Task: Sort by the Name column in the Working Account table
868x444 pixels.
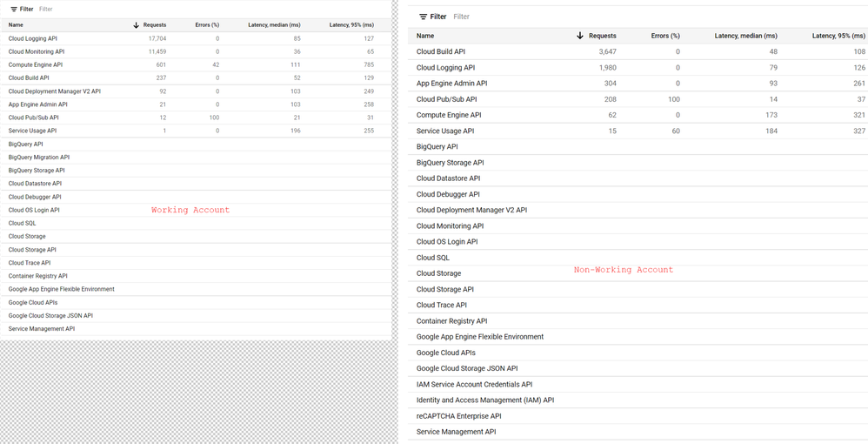Action: (x=16, y=25)
